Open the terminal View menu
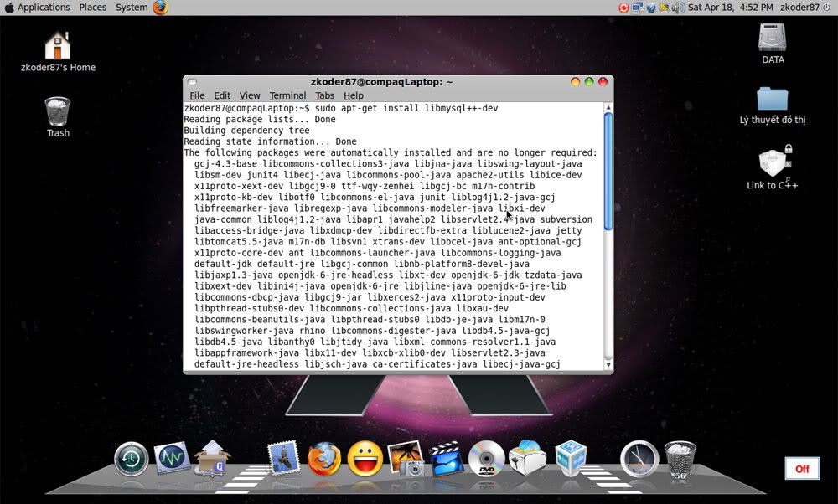838x504 pixels. [x=250, y=95]
